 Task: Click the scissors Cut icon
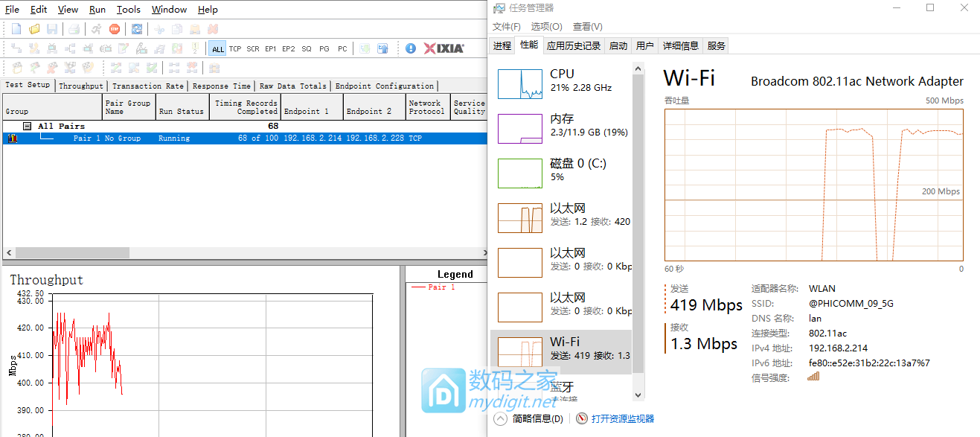click(159, 29)
